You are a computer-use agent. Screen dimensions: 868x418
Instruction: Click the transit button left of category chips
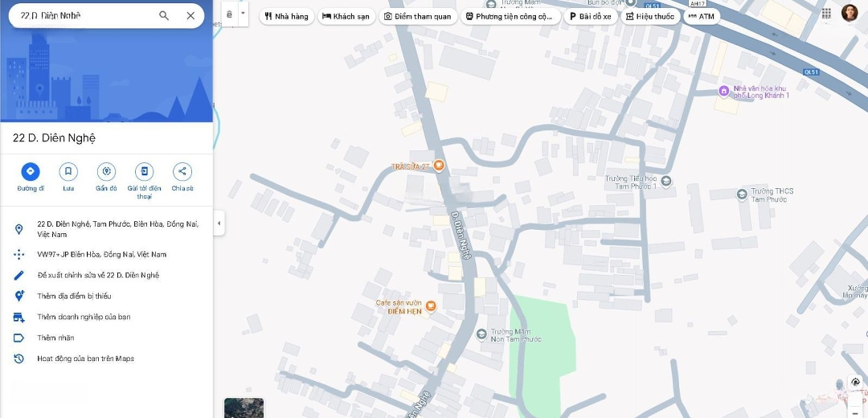(230, 14)
